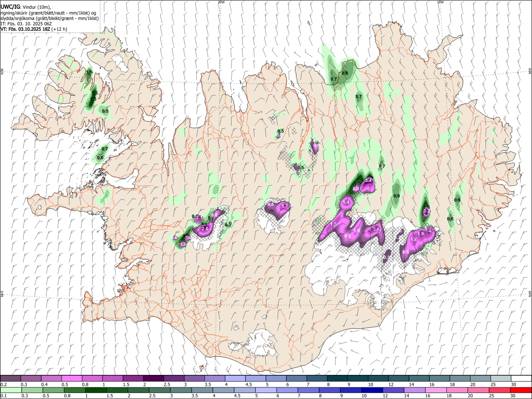This screenshot has height=399, width=532.
Task: Click the 1.0 precipitation value on the map
Action: click(x=356, y=231)
